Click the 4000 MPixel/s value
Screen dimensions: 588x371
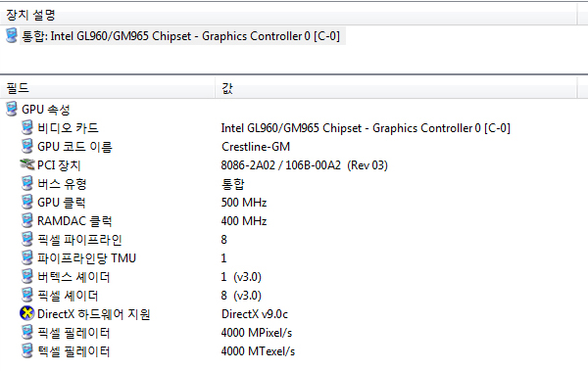(257, 333)
